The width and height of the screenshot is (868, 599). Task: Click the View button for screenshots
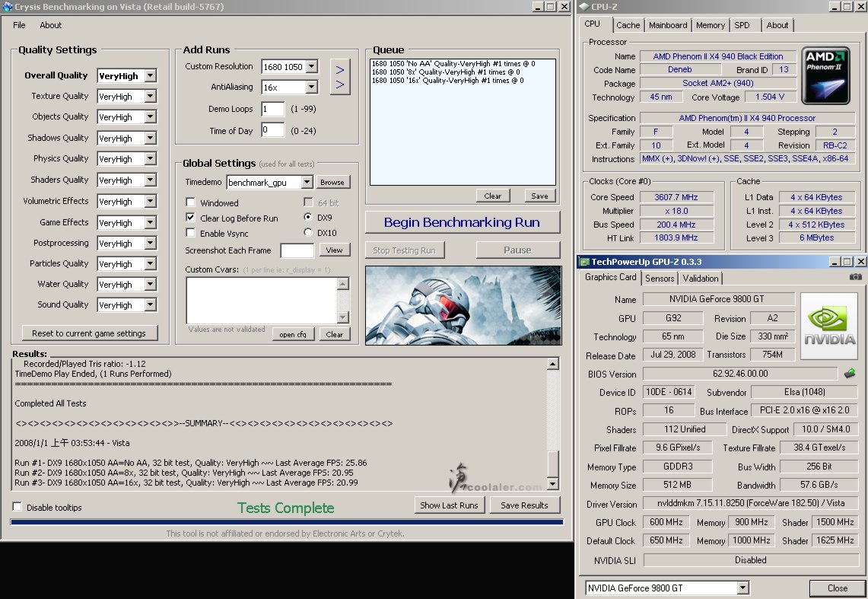pos(335,250)
